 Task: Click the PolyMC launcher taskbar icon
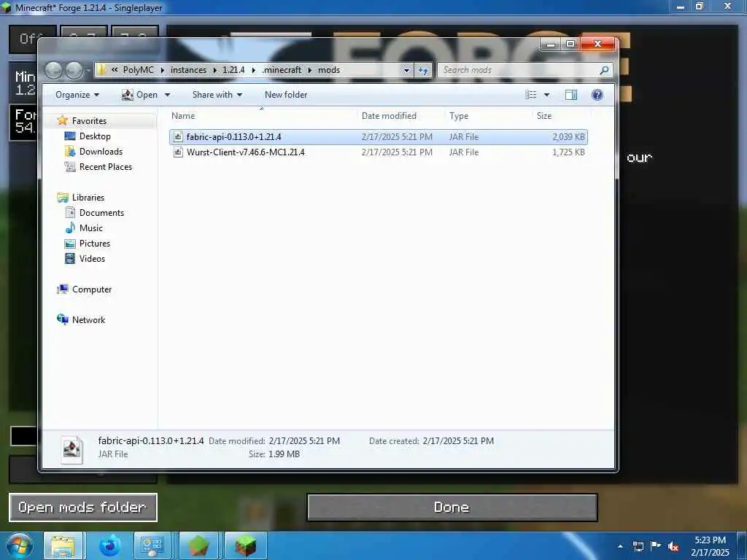[x=198, y=545]
